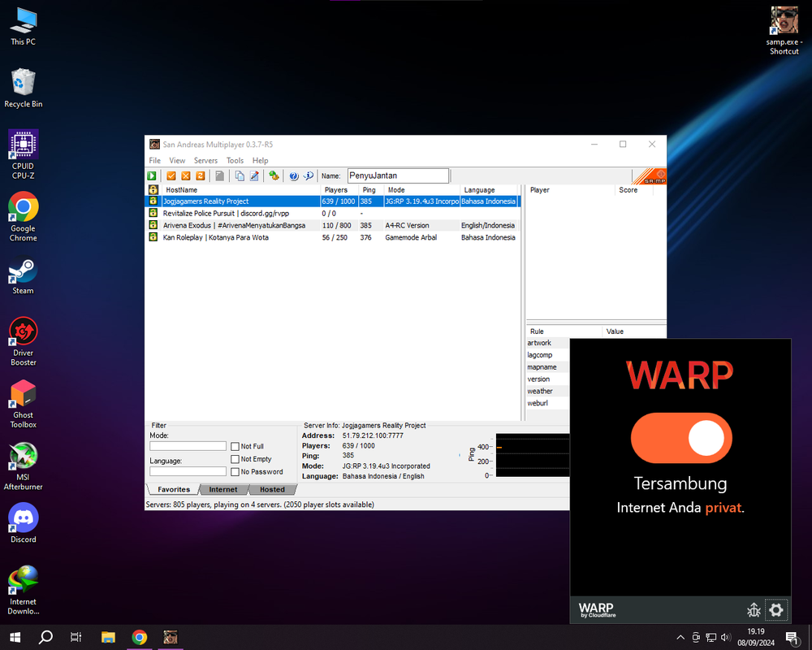This screenshot has width=812, height=650.
Task: Click the padlock icon on Arivena Exodus row
Action: tap(153, 225)
